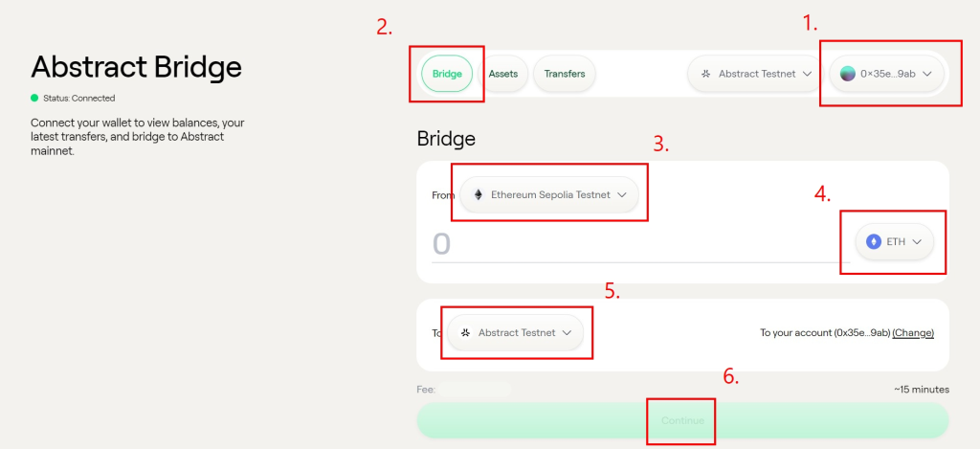Expand the wallet address 0x35e...9ab dropdown

pyautogui.click(x=926, y=74)
